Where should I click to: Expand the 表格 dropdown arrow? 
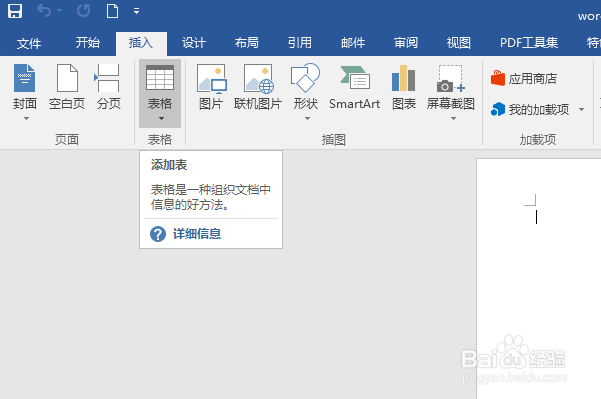click(x=161, y=119)
